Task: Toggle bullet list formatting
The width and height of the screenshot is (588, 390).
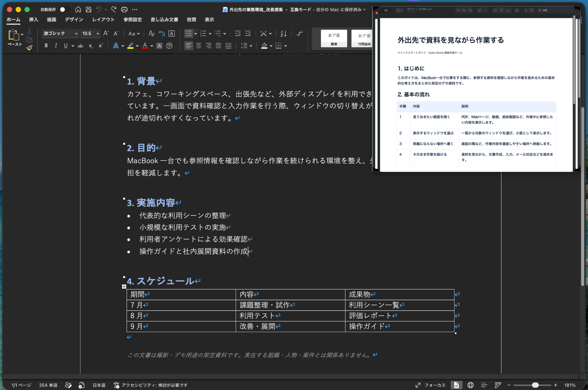Action: point(188,33)
